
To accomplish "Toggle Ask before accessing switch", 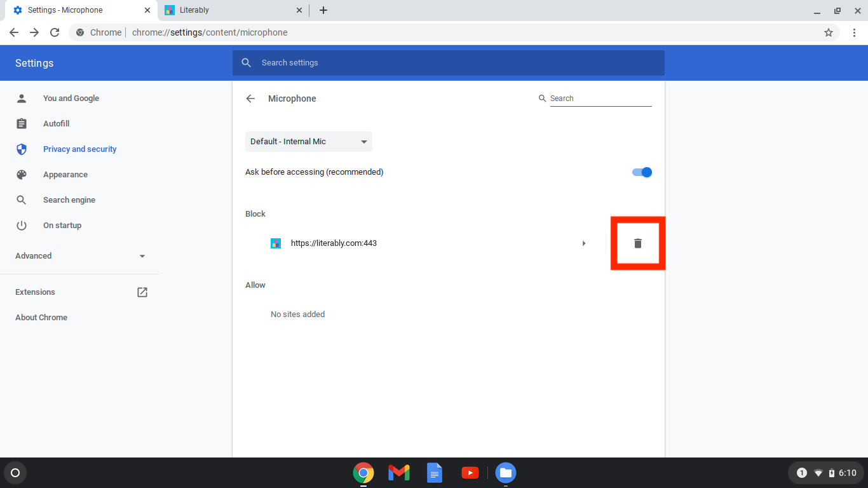I will pyautogui.click(x=642, y=172).
